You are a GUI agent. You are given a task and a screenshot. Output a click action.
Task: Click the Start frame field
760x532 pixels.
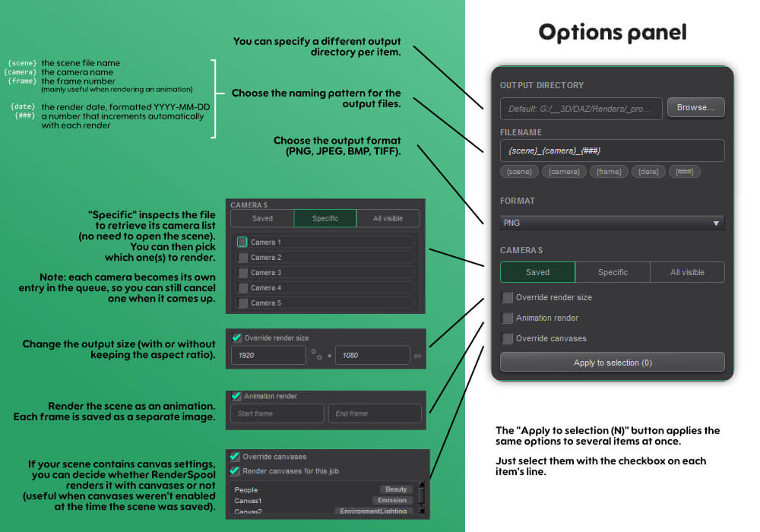[277, 413]
